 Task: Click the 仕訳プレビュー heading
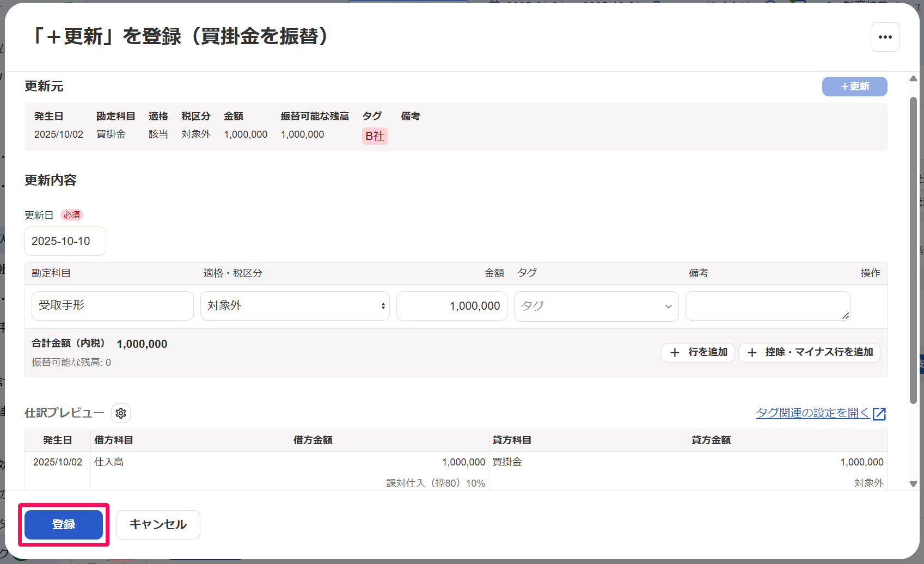click(64, 413)
